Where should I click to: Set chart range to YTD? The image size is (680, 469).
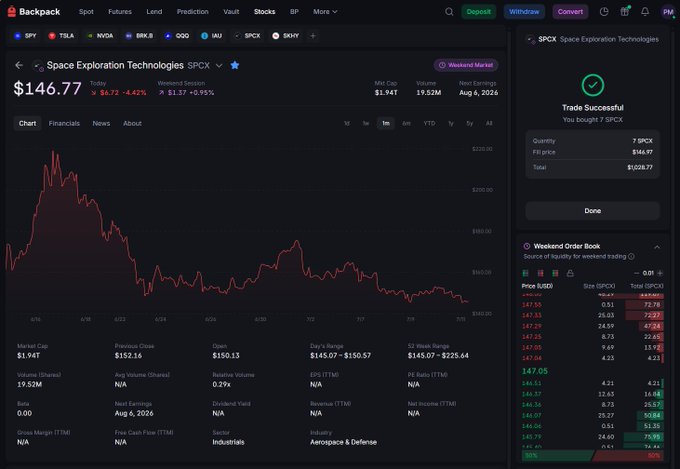tap(429, 123)
